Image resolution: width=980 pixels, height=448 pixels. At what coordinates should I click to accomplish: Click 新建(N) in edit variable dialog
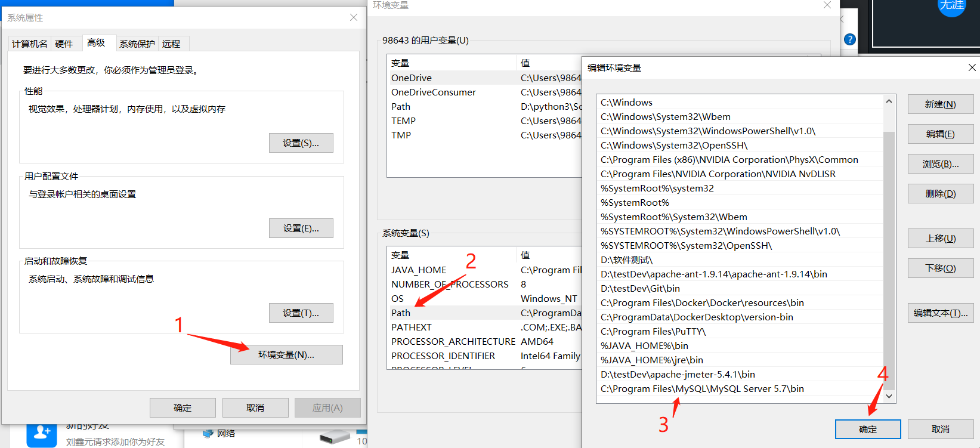click(941, 104)
